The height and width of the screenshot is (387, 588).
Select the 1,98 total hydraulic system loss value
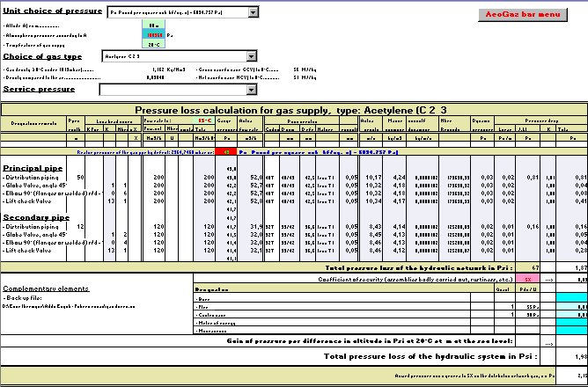click(x=572, y=356)
